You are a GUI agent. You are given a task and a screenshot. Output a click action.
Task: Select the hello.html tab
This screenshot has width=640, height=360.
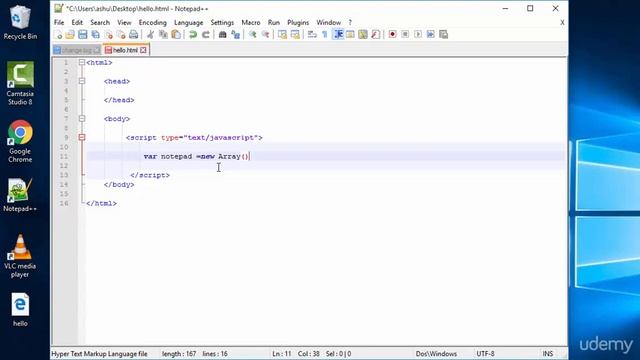pos(125,50)
